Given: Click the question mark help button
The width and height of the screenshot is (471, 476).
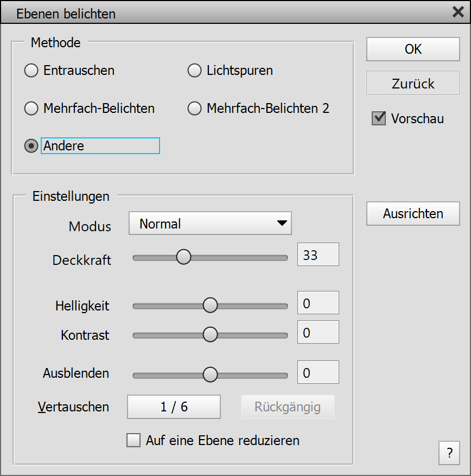Looking at the screenshot, I should click(449, 453).
